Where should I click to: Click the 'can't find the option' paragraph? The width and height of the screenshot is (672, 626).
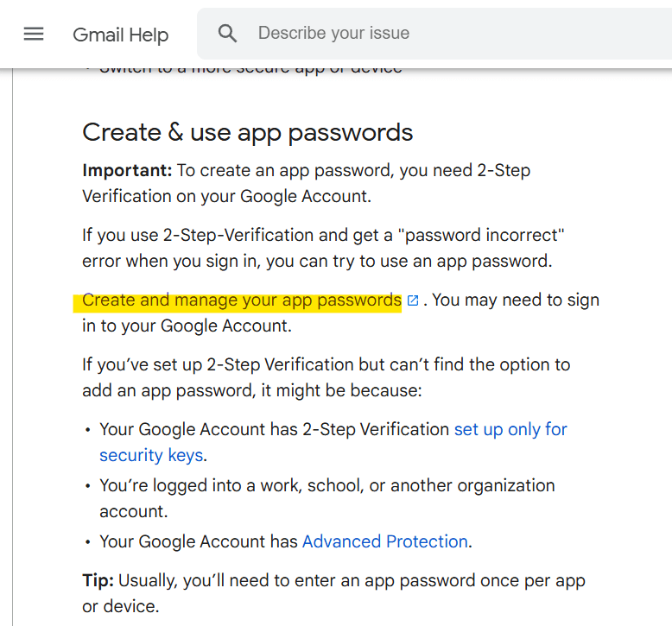[x=326, y=377]
